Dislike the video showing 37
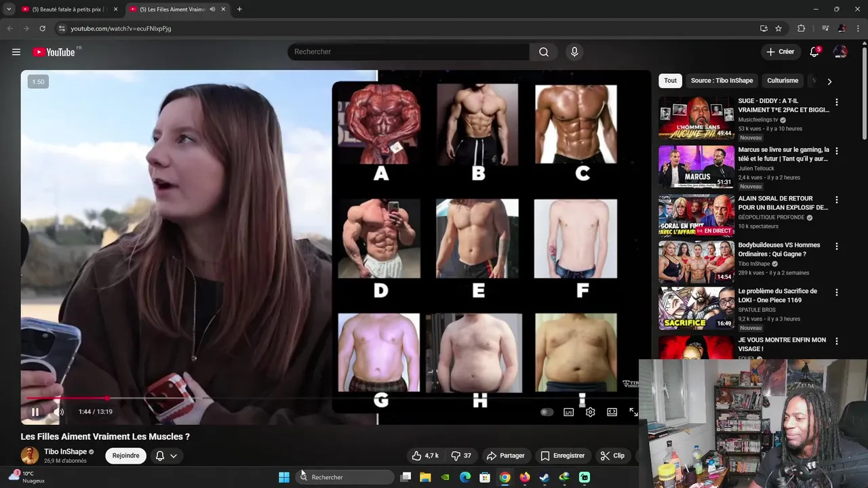The height and width of the screenshot is (488, 868). [462, 455]
